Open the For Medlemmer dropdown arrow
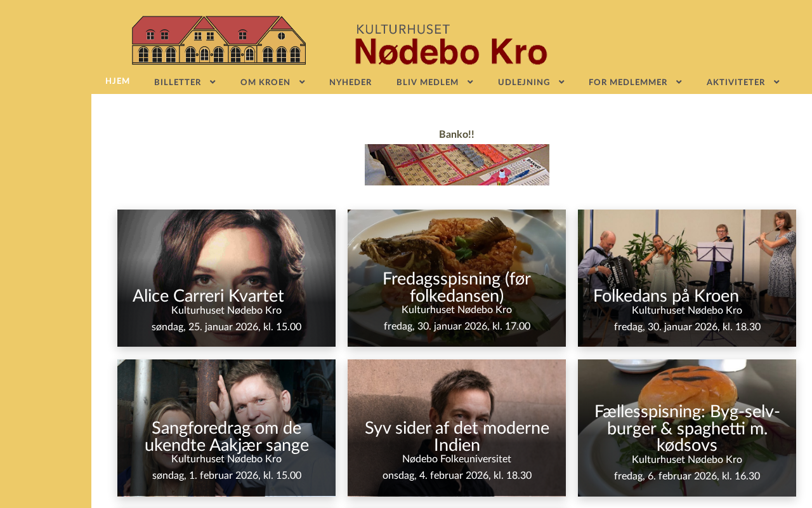Image resolution: width=812 pixels, height=508 pixels. (679, 82)
